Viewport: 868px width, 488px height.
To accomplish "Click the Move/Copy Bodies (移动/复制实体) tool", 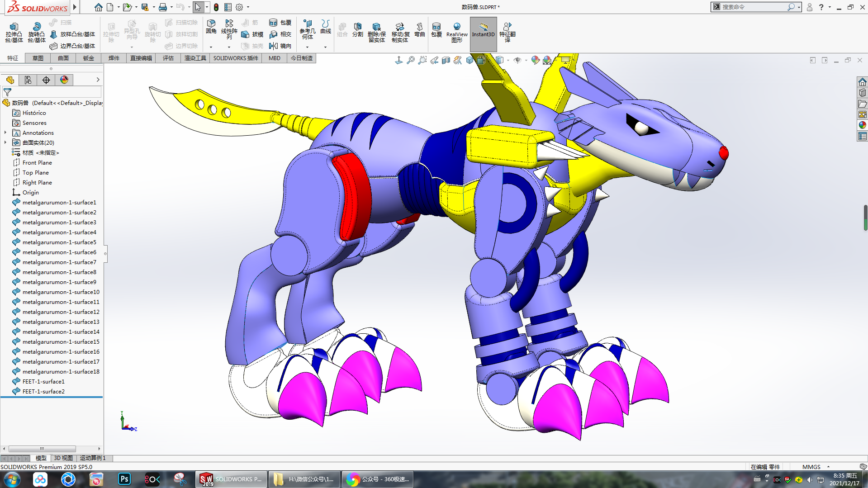I will click(x=400, y=33).
